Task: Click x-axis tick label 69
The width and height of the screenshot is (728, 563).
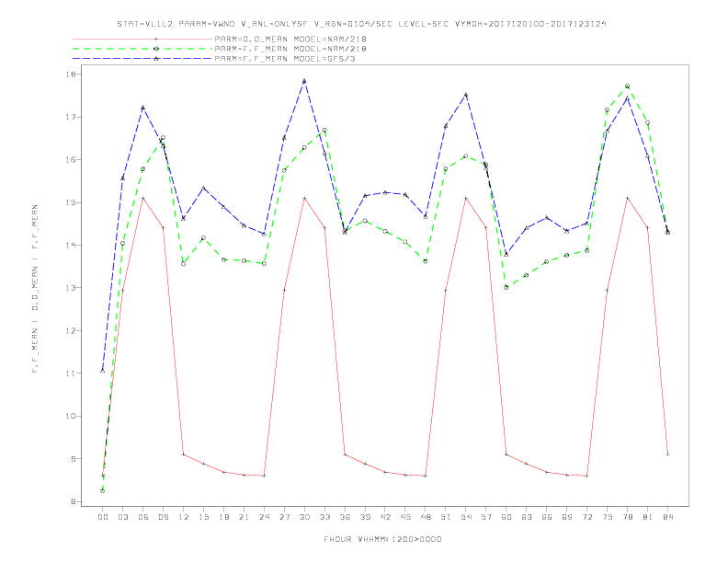Action: pyautogui.click(x=567, y=517)
